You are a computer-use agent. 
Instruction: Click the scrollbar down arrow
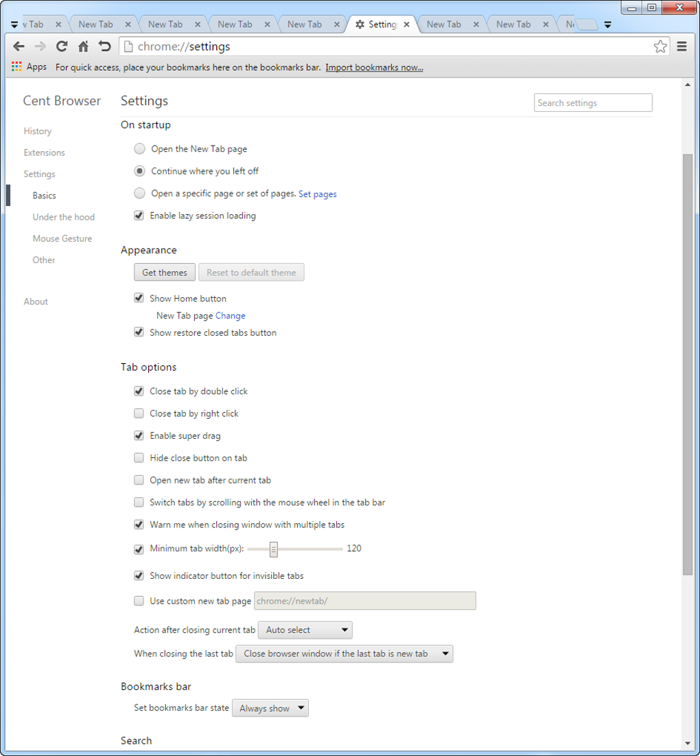point(688,744)
